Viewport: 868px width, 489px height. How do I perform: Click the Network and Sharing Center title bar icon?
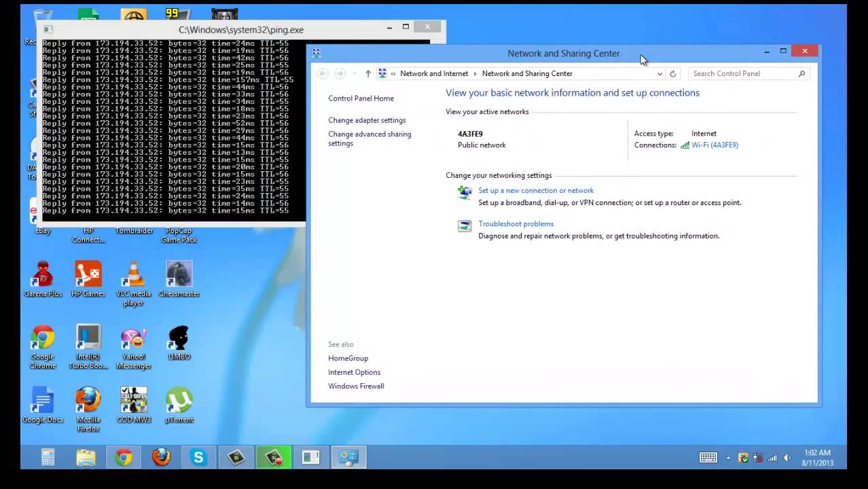click(x=317, y=53)
